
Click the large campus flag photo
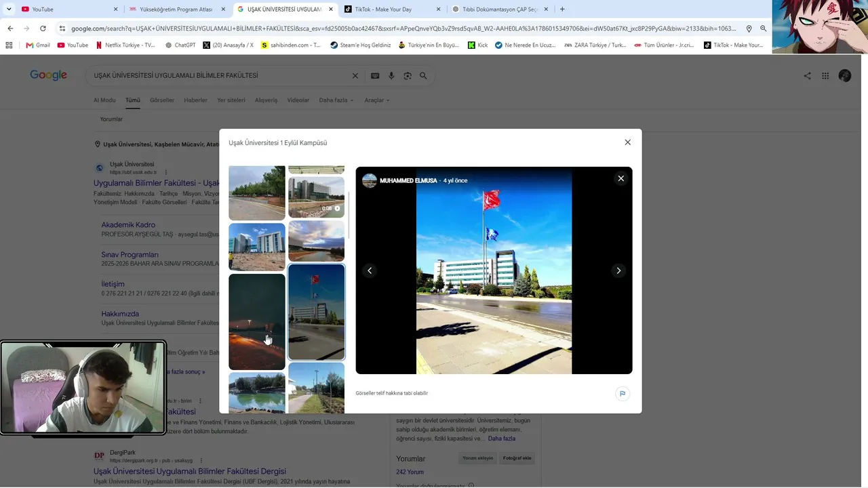click(494, 270)
